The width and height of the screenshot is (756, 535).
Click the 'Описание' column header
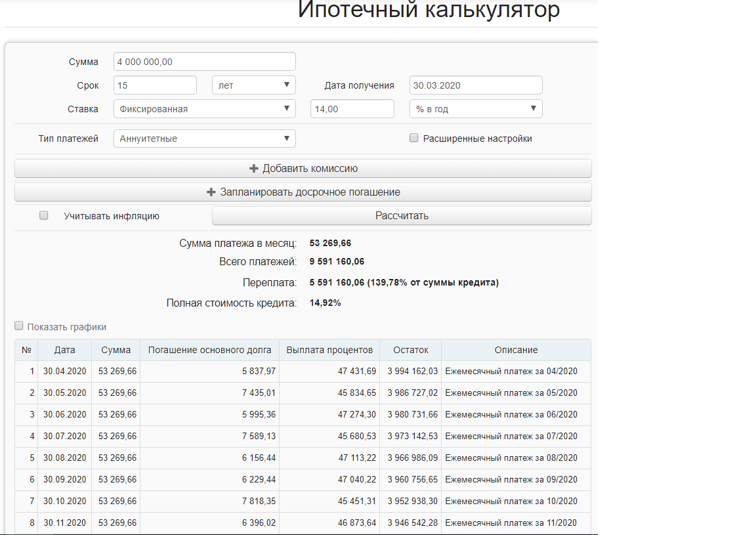[516, 350]
